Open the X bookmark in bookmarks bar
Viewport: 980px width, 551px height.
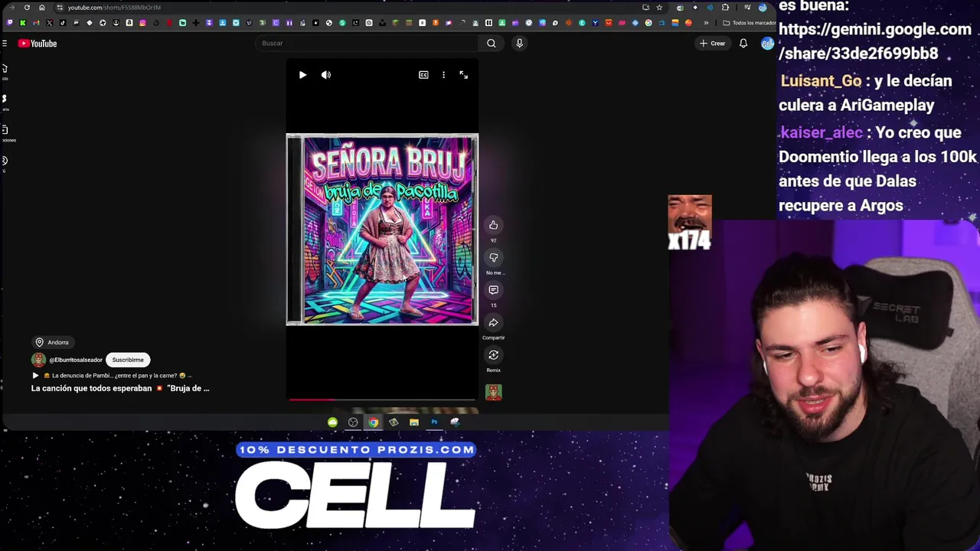(x=49, y=23)
